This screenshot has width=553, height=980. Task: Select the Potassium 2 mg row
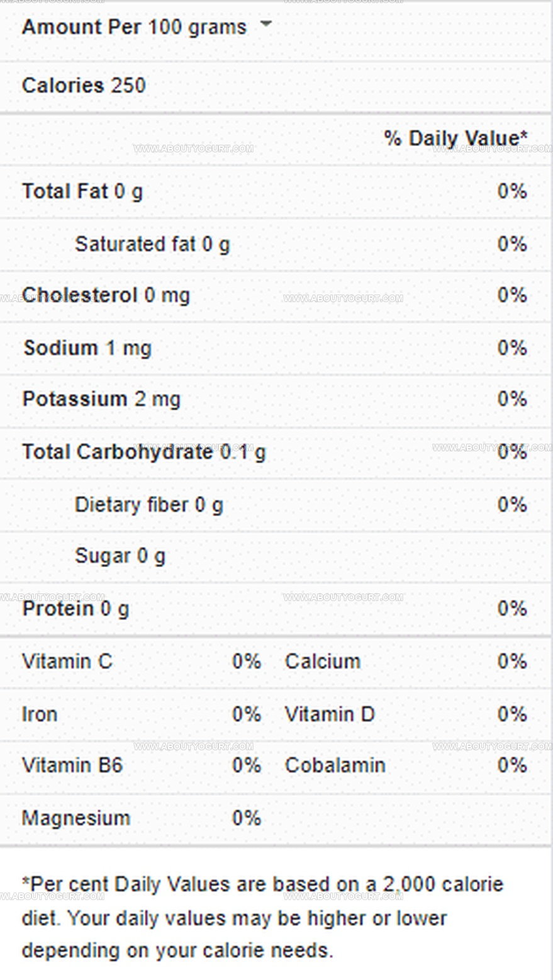276,400
